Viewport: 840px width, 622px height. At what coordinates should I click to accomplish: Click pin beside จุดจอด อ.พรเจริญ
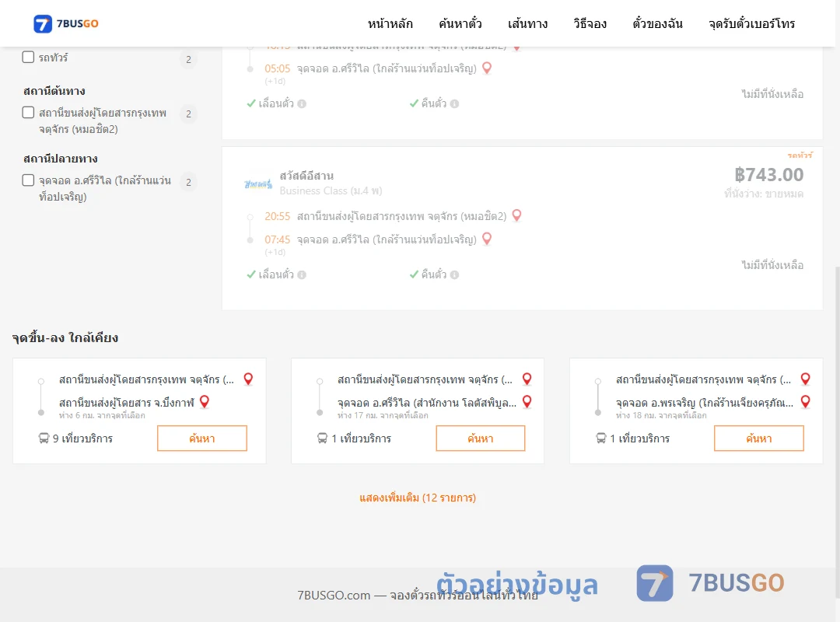(x=805, y=401)
